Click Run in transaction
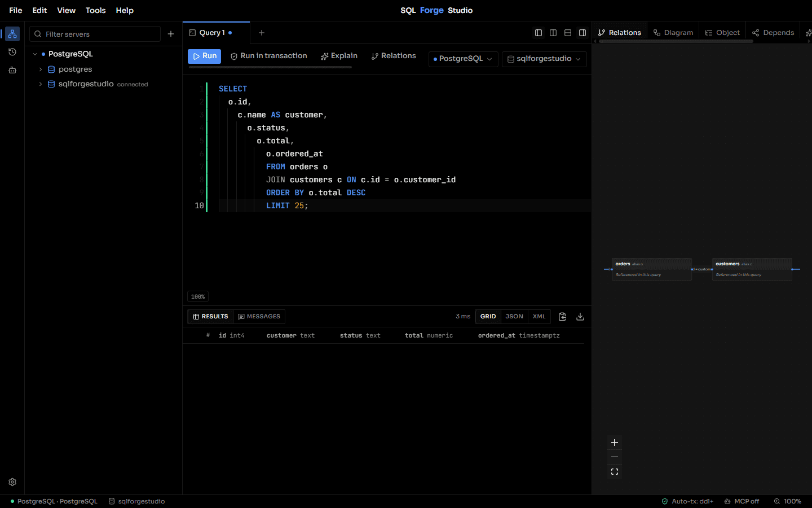Screen dimensions: 812x508 click(x=269, y=56)
